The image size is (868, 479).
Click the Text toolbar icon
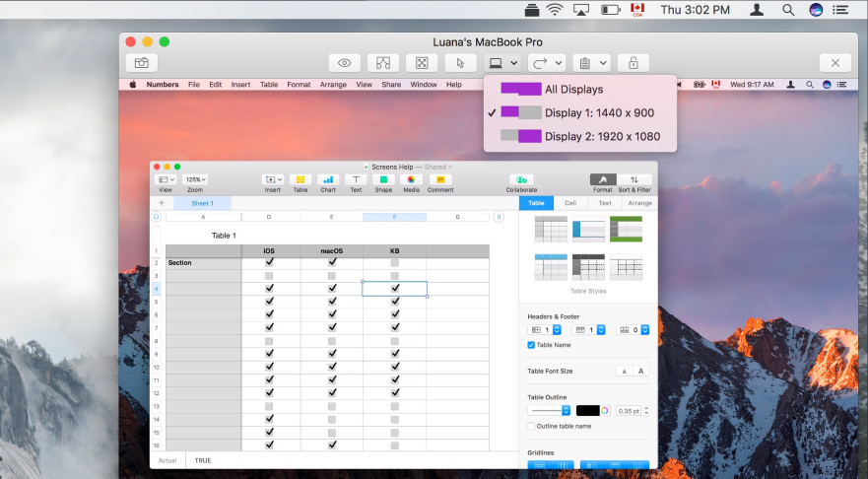[x=356, y=179]
